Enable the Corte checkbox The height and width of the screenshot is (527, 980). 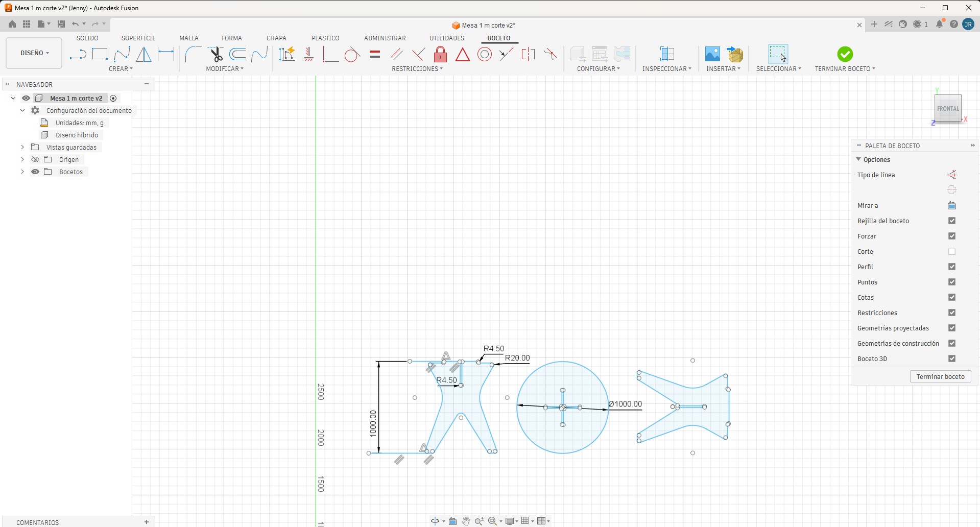click(x=952, y=251)
